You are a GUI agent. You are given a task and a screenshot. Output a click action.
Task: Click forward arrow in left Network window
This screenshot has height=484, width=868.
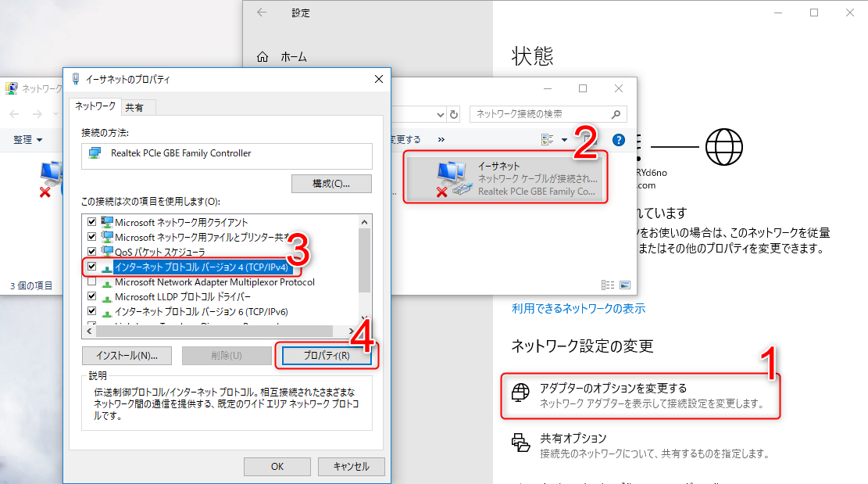click(x=37, y=114)
